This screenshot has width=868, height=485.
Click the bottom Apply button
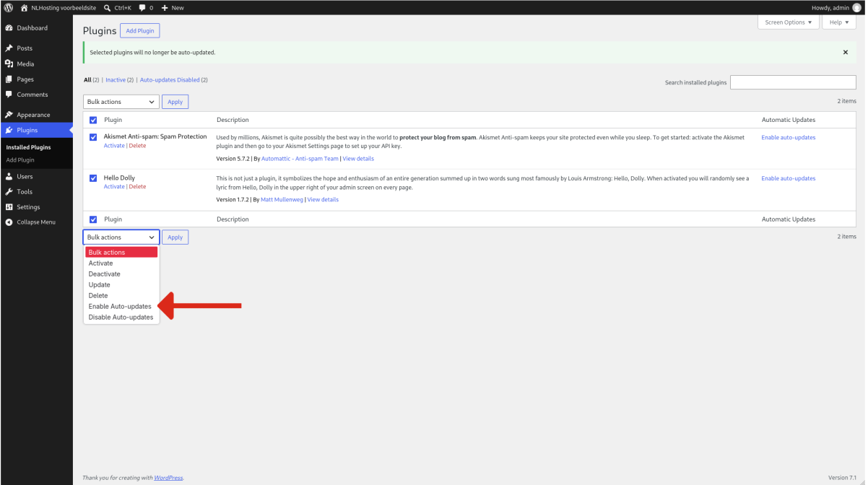(175, 237)
